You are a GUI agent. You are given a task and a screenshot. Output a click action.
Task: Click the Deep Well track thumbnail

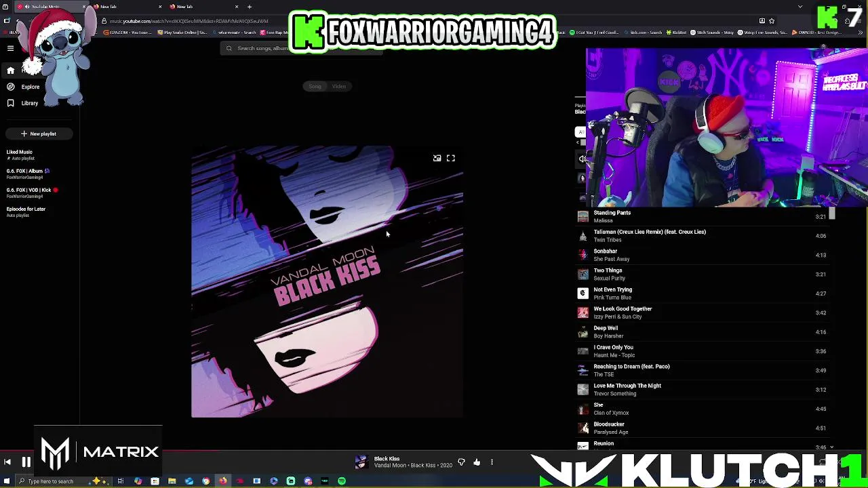pos(583,332)
